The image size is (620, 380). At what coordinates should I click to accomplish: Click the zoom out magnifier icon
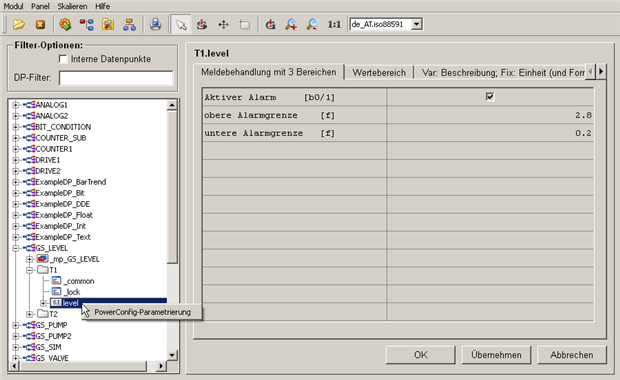[312, 25]
